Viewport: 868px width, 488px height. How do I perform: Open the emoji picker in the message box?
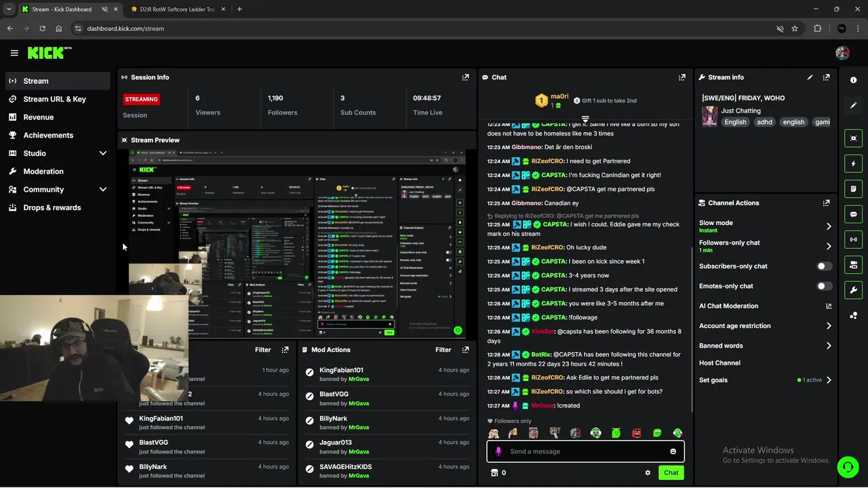click(x=673, y=451)
